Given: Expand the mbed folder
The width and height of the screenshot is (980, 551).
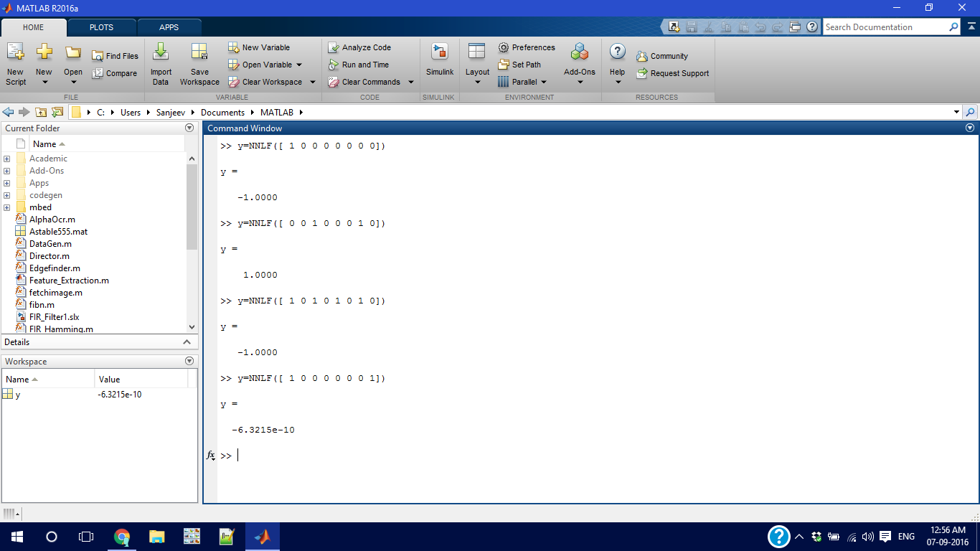Looking at the screenshot, I should [6, 207].
